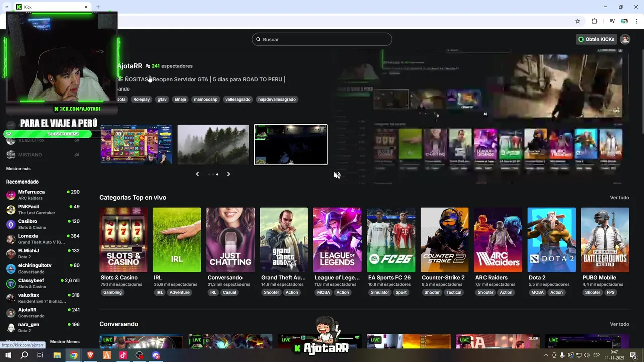Click the Obtén KICKs button
Screen dimensions: 644x362
597,39
